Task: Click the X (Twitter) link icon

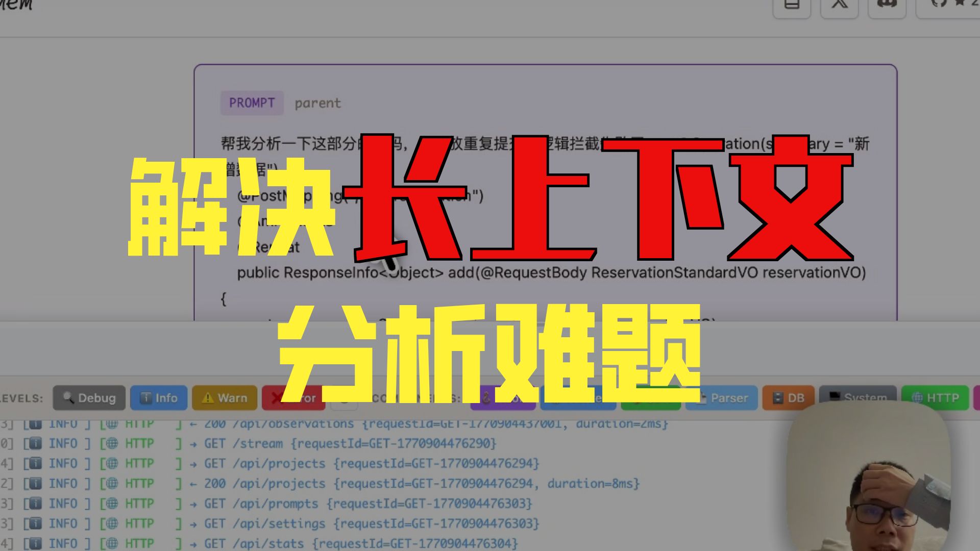Action: point(839,6)
